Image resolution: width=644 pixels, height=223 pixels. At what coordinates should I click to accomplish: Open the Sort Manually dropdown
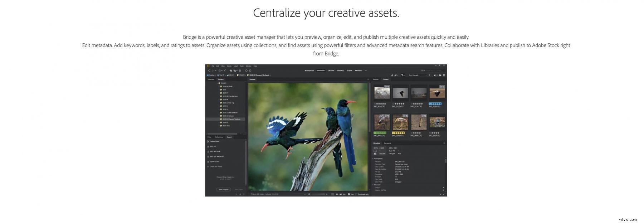point(418,75)
